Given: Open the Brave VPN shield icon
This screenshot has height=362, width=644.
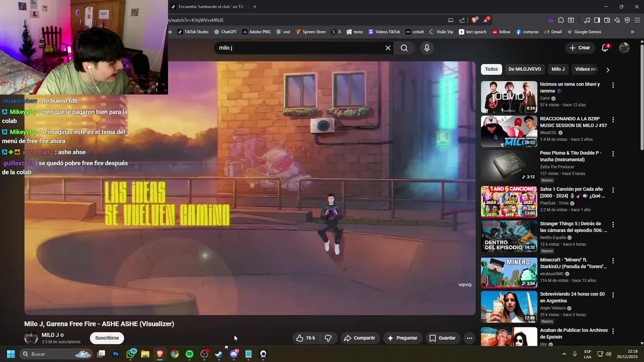Looking at the screenshot, I should [627, 20].
